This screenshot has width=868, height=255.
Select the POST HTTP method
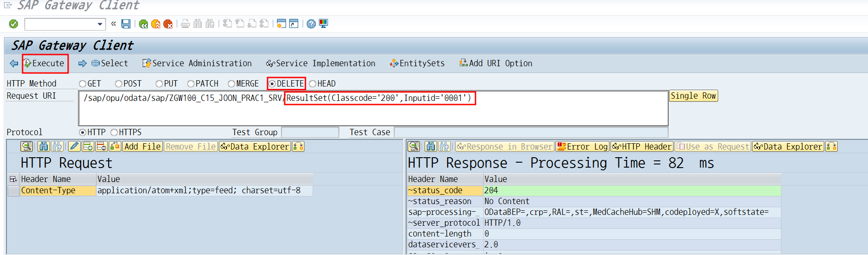click(x=119, y=84)
